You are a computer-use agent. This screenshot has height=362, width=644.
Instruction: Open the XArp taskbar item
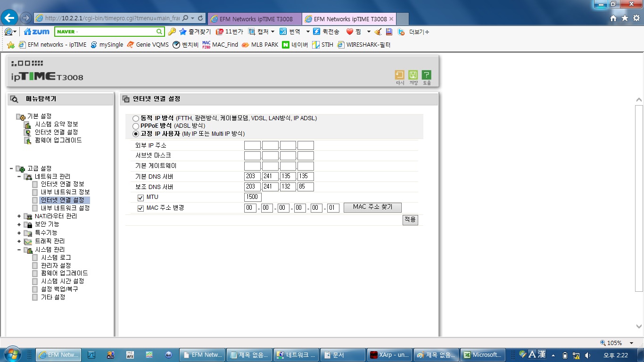(390, 355)
